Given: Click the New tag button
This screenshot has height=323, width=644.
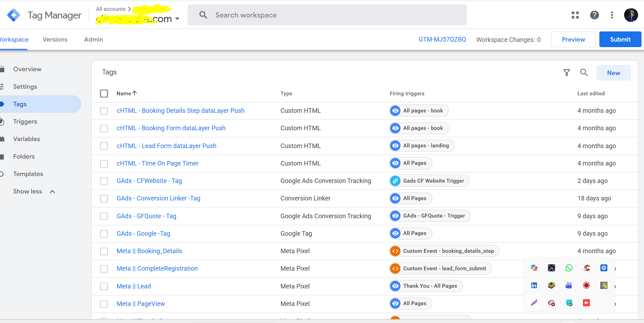Looking at the screenshot, I should pyautogui.click(x=614, y=73).
